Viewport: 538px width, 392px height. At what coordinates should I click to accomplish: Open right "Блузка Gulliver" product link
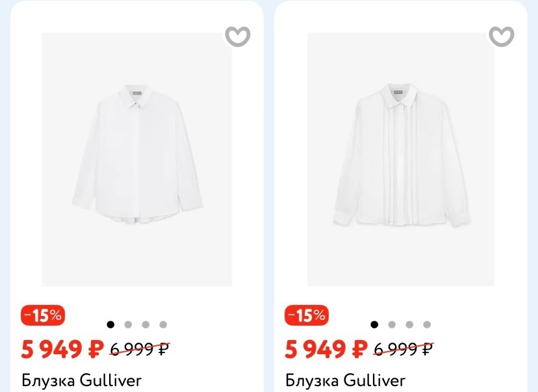point(345,380)
